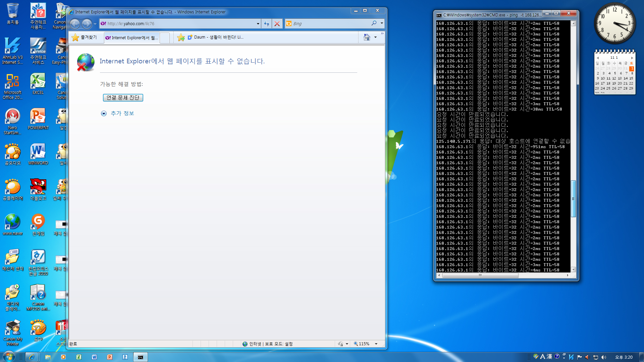644x362 pixels.
Task: Open the Recycle Bin (휴지통) desktop icon
Action: [13, 14]
